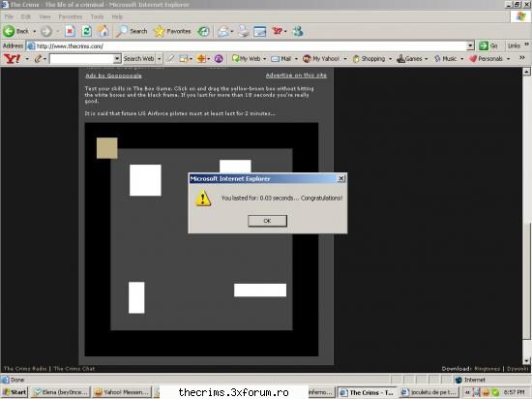This screenshot has width=532, height=399.
Task: Click the Yahoo! logo in toolbar
Action: (x=12, y=59)
